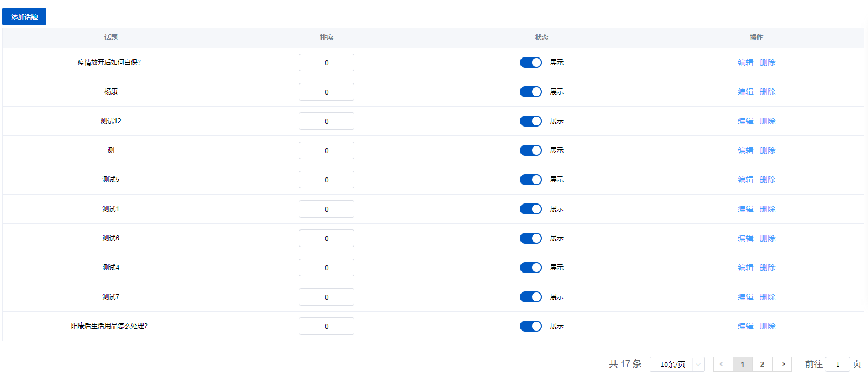Delete the 杨康 topic
This screenshot has width=868, height=377.
click(767, 92)
